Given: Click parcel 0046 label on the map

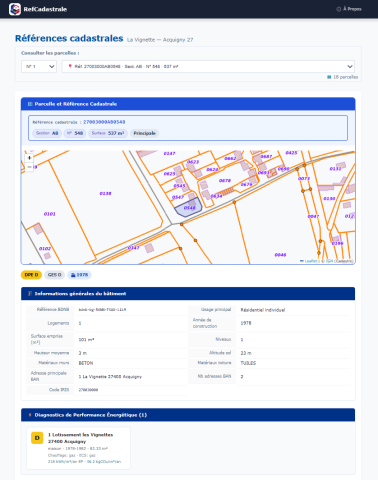Looking at the screenshot, I should [x=280, y=255].
